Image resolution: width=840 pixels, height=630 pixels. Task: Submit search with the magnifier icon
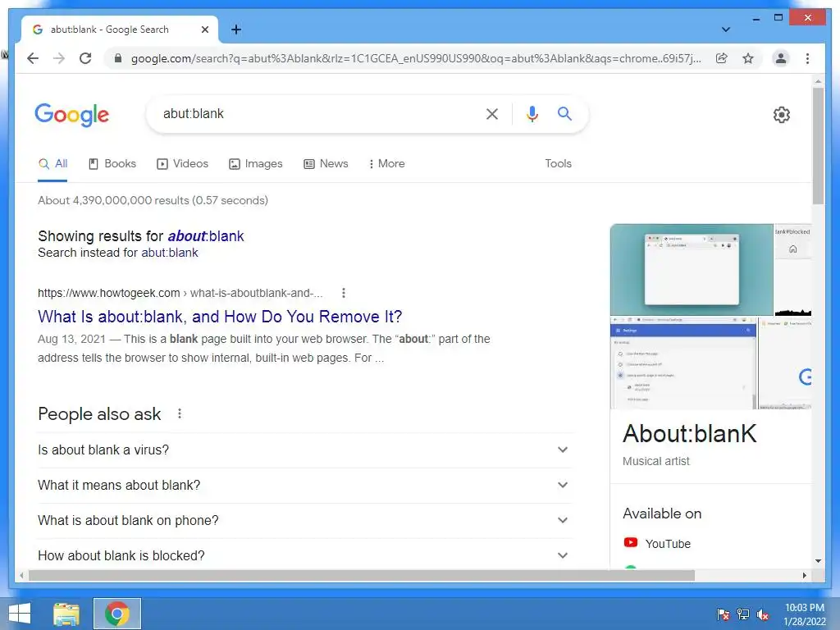(564, 113)
